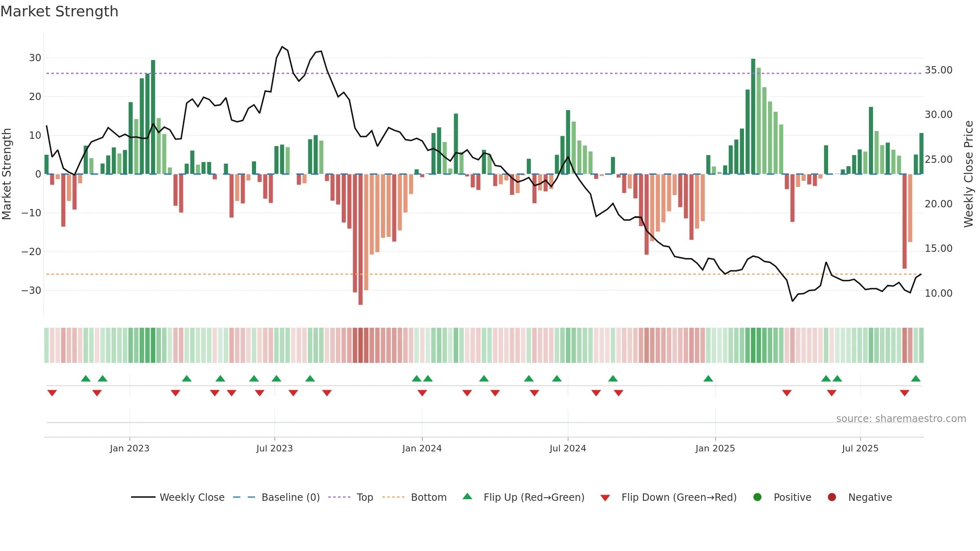Toggle the Top legend entry
The image size is (980, 551).
pos(351,497)
